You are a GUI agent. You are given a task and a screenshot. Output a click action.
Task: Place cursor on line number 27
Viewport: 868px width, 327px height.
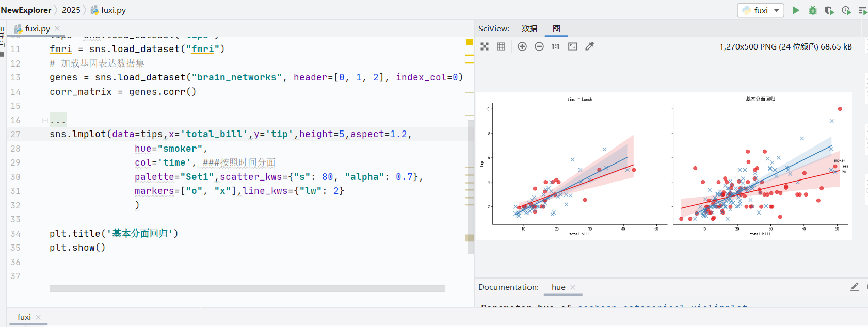point(15,134)
